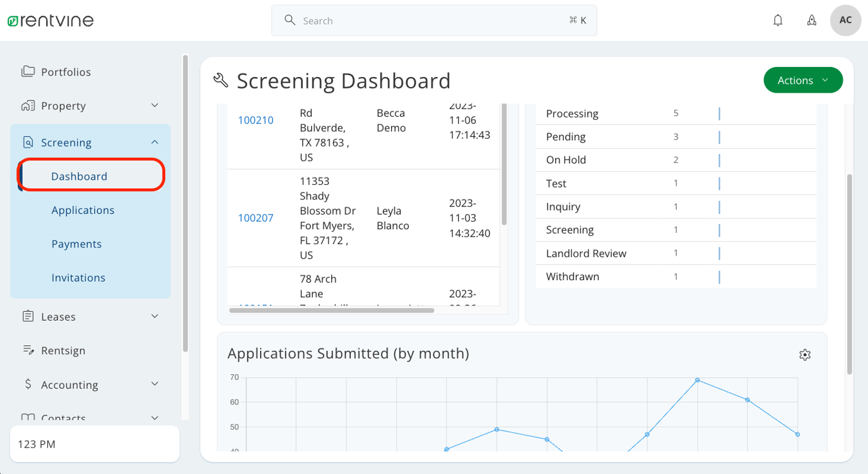This screenshot has width=868, height=474.
Task: Open application 100207 link
Action: click(255, 218)
